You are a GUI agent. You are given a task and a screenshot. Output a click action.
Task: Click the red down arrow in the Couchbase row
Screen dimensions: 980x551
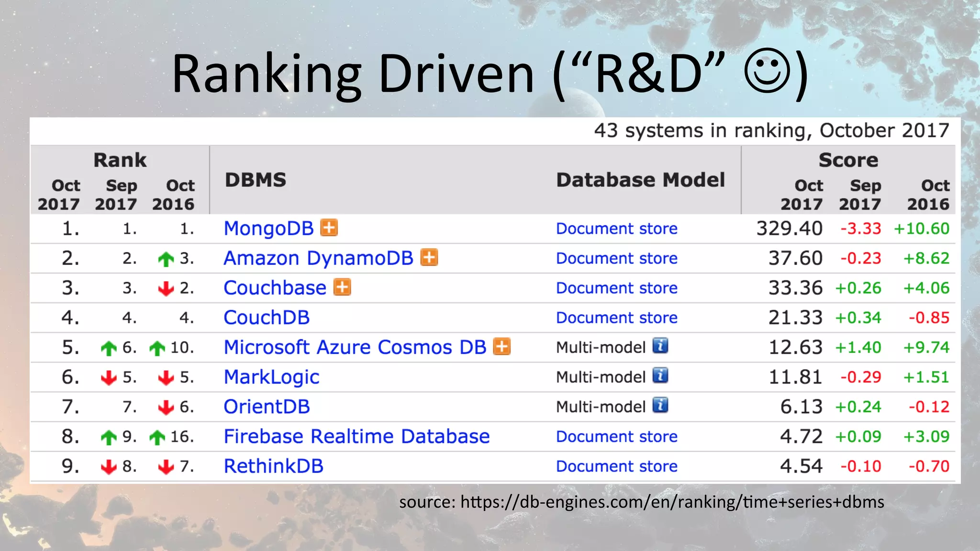point(166,288)
